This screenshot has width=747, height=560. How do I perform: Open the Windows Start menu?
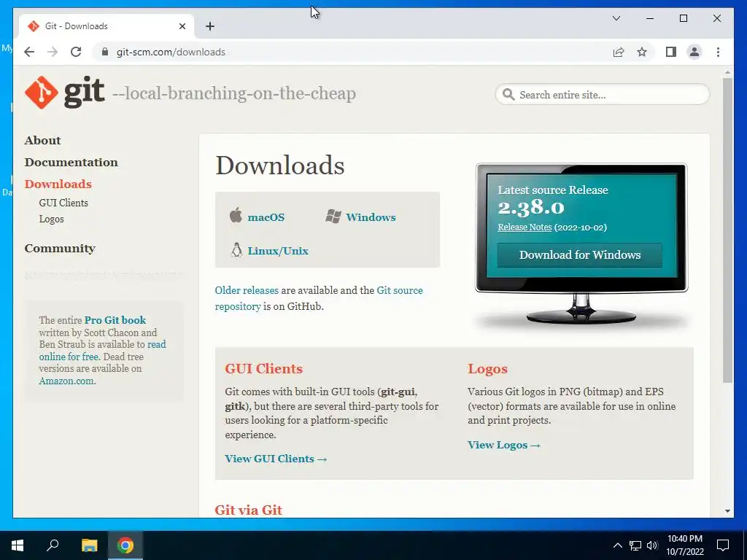[x=18, y=545]
